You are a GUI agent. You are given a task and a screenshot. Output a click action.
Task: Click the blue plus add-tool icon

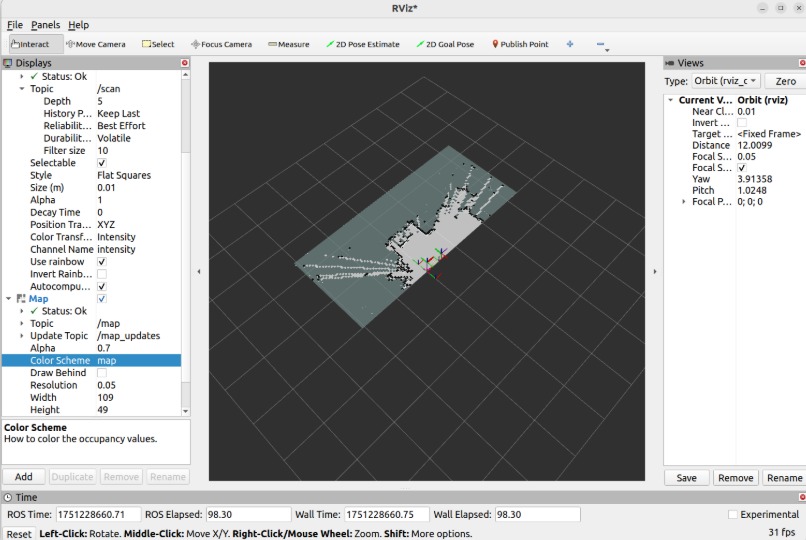tap(570, 44)
